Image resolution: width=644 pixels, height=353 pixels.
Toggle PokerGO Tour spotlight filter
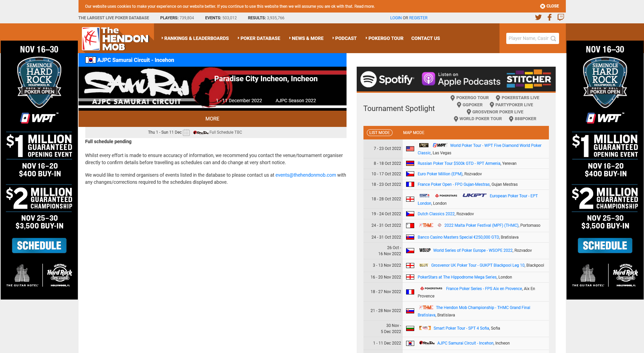(x=469, y=98)
